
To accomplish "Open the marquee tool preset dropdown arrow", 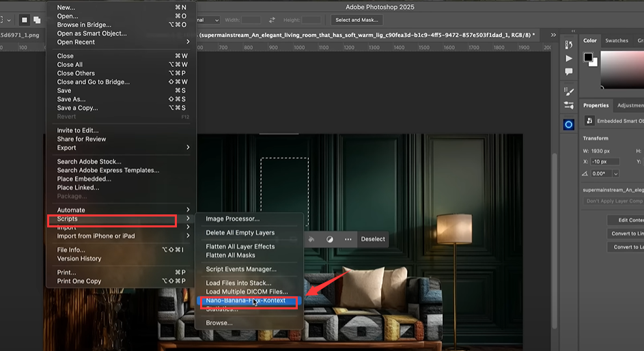I will click(x=9, y=20).
